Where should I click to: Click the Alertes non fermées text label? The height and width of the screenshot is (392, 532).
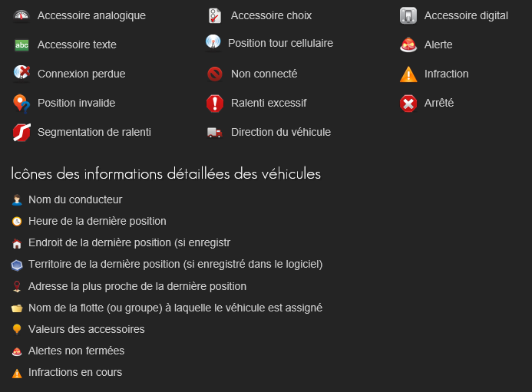coord(76,351)
